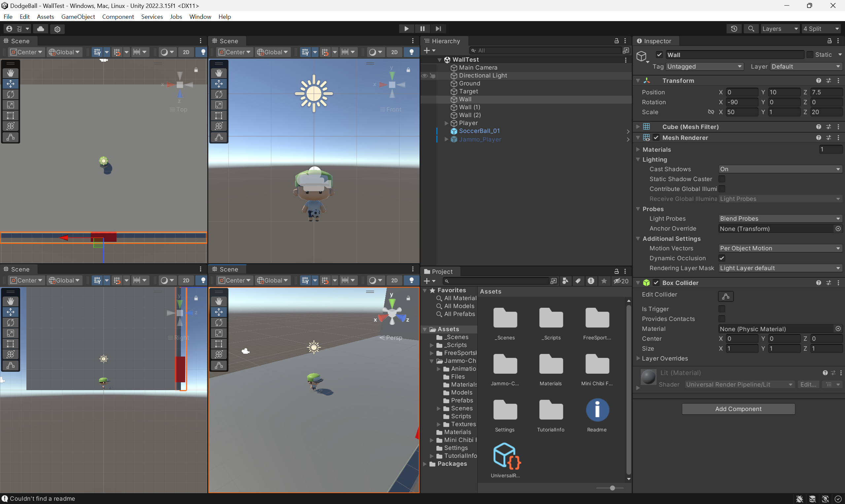This screenshot has height=504, width=845.
Task: Click the Add Component button
Action: (738, 409)
